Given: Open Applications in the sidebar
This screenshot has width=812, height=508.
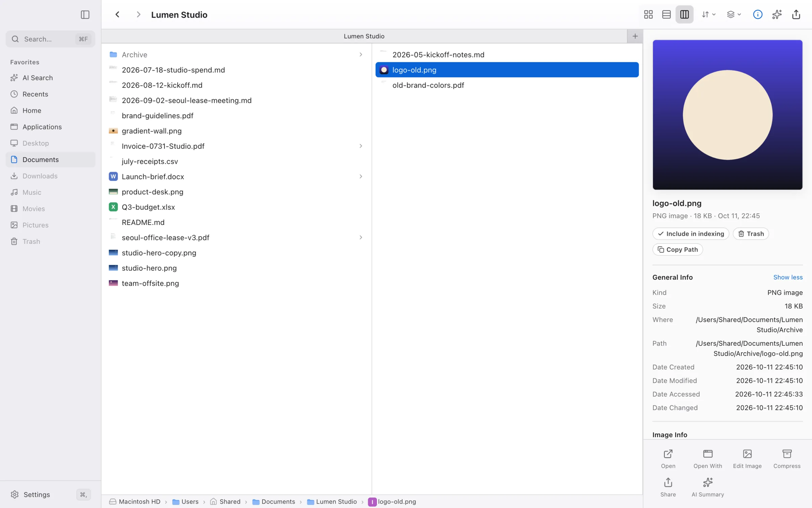Looking at the screenshot, I should click(x=50, y=127).
